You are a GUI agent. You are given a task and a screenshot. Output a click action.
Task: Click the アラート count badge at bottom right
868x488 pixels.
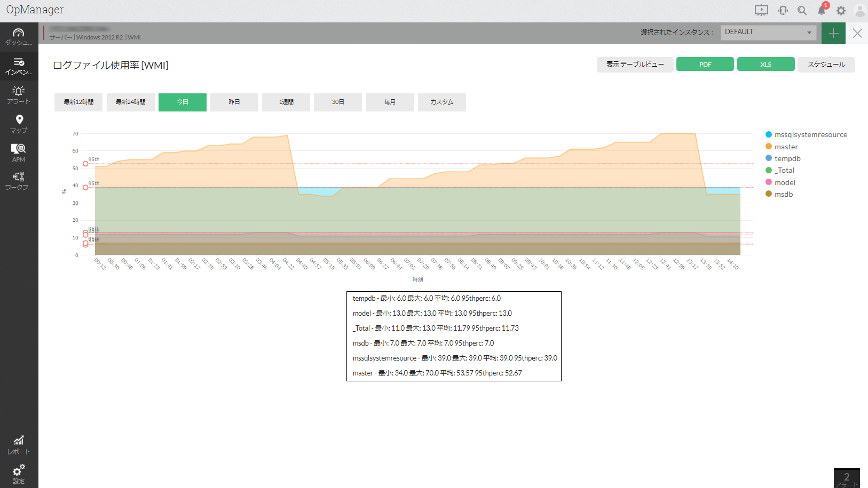pos(847,476)
